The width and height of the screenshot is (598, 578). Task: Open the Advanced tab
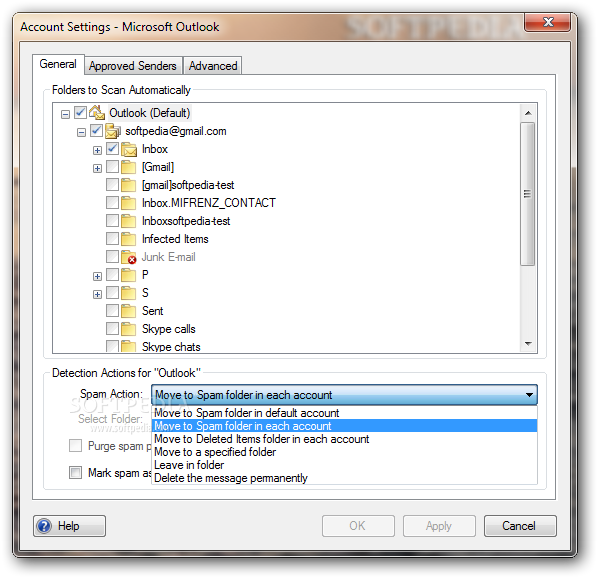click(x=213, y=66)
